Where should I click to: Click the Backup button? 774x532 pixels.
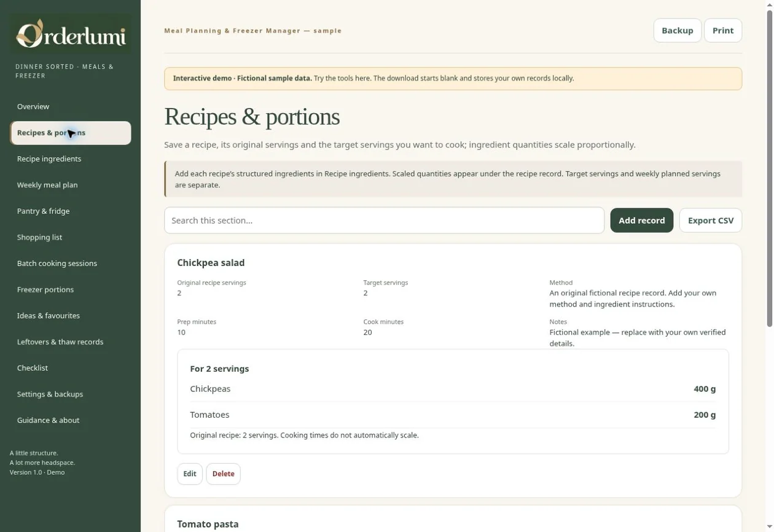678,30
